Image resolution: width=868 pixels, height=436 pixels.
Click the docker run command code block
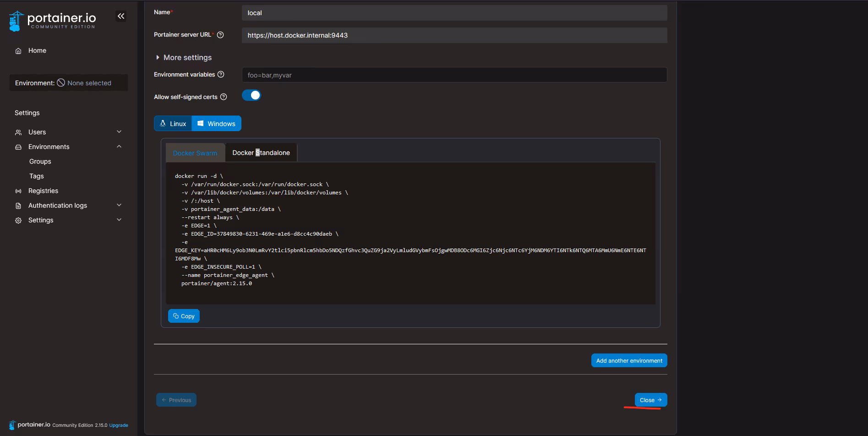(410, 233)
